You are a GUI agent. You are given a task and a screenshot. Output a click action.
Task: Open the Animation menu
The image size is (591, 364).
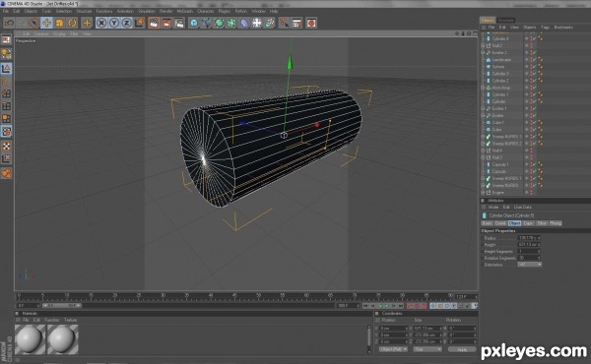pos(125,11)
